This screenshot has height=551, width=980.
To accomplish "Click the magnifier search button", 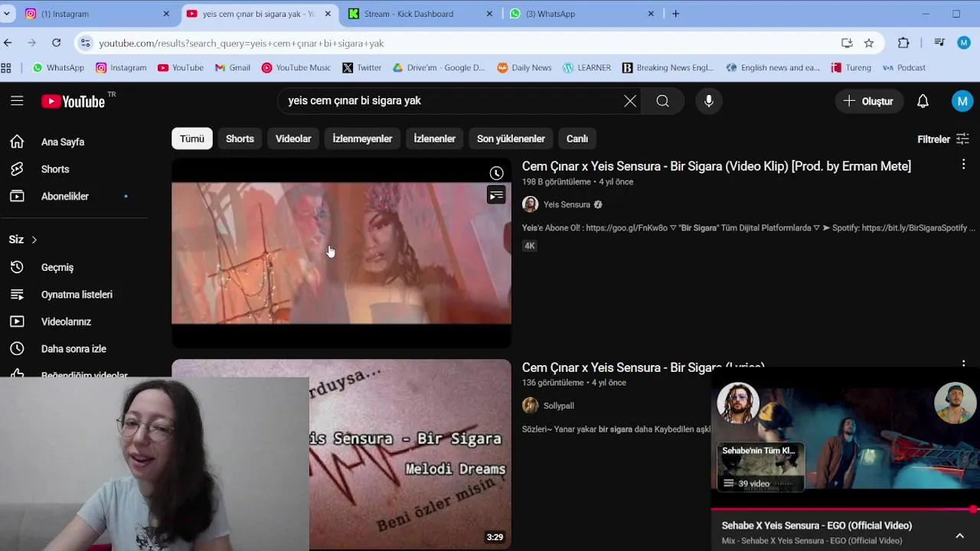I will click(663, 101).
